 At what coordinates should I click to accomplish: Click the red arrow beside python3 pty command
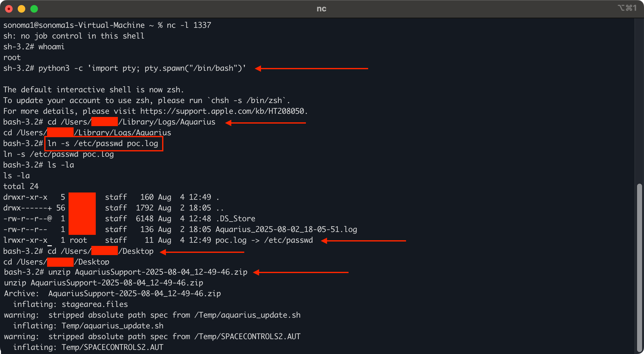[311, 69]
